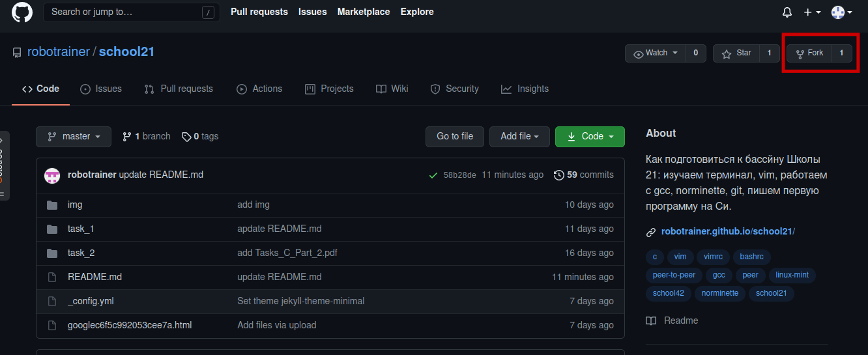View the 0 tags link
This screenshot has width=868, height=355.
click(x=200, y=137)
